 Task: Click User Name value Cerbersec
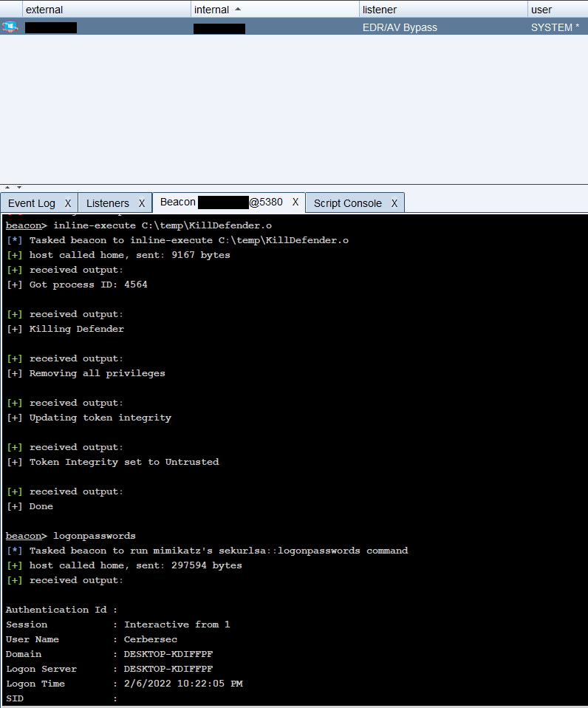click(151, 639)
